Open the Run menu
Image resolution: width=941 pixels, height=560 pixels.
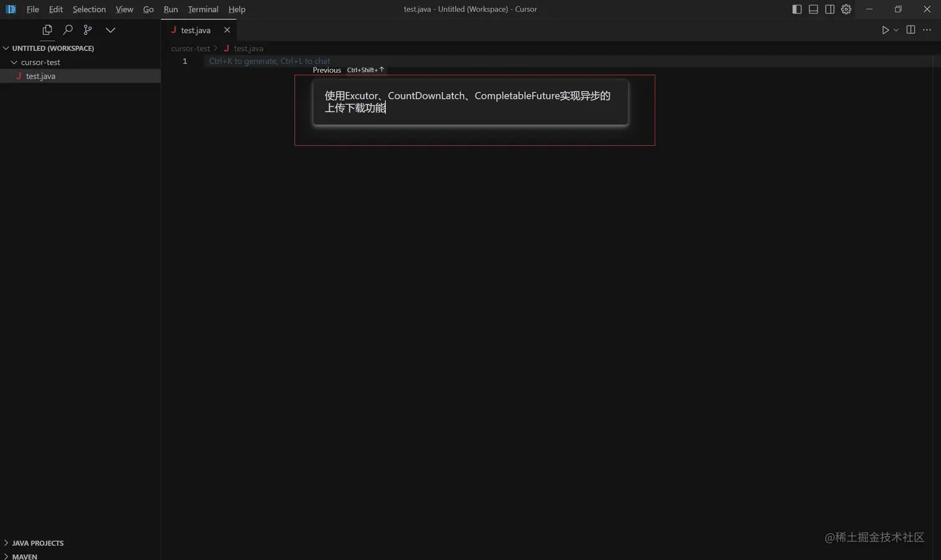[171, 9]
